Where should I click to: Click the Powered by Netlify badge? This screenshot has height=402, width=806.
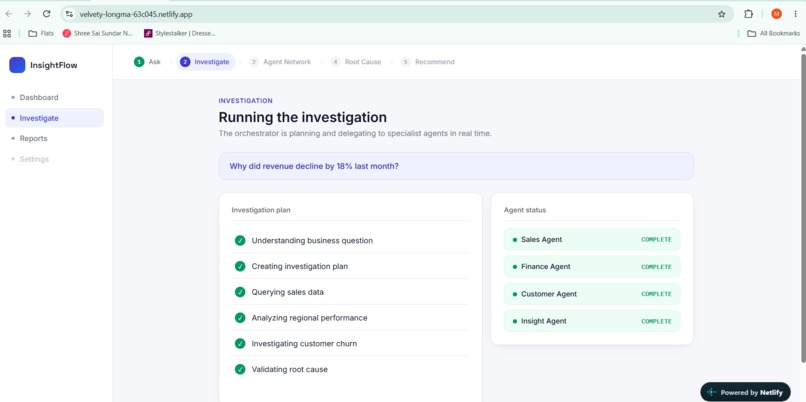pos(745,392)
